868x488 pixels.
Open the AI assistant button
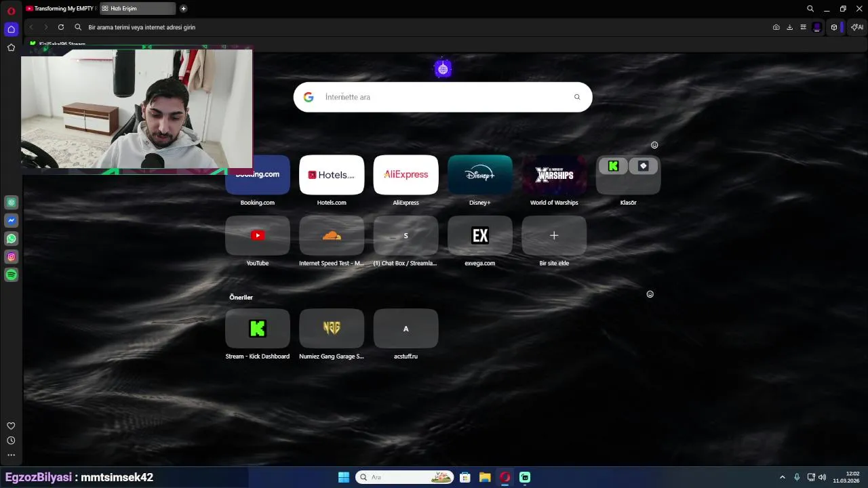click(x=857, y=27)
